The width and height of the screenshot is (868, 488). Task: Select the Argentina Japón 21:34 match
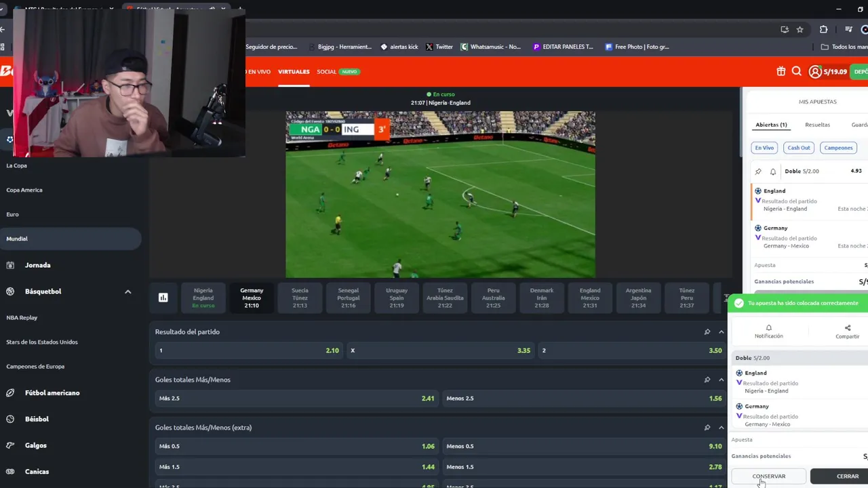tap(638, 298)
